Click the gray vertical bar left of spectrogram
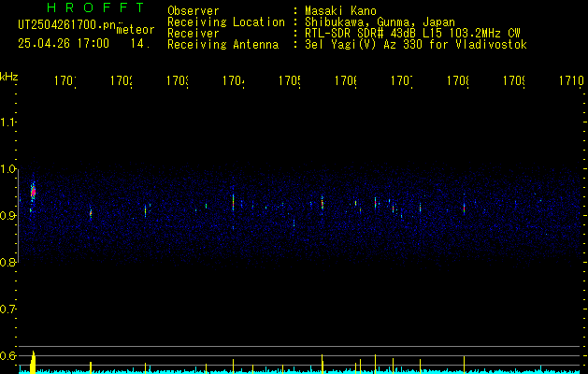Viewport: 588px width, 374px height. pos(19,215)
